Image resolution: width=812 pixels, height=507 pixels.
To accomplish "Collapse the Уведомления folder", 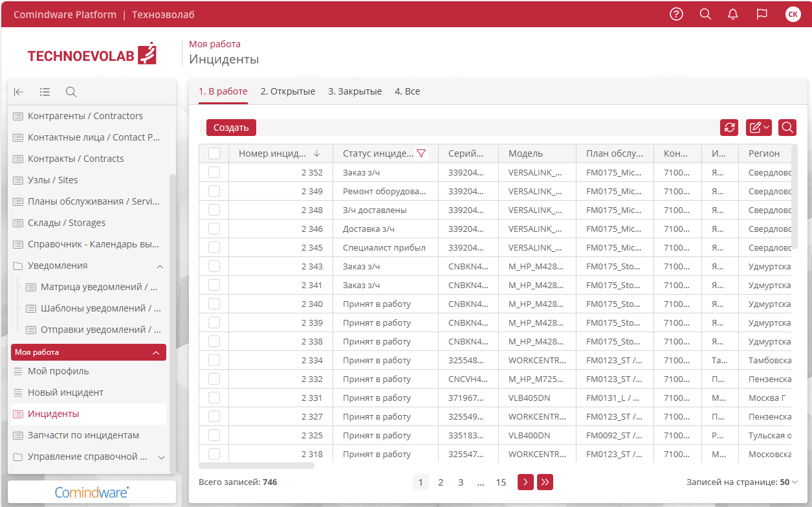I will 159,266.
